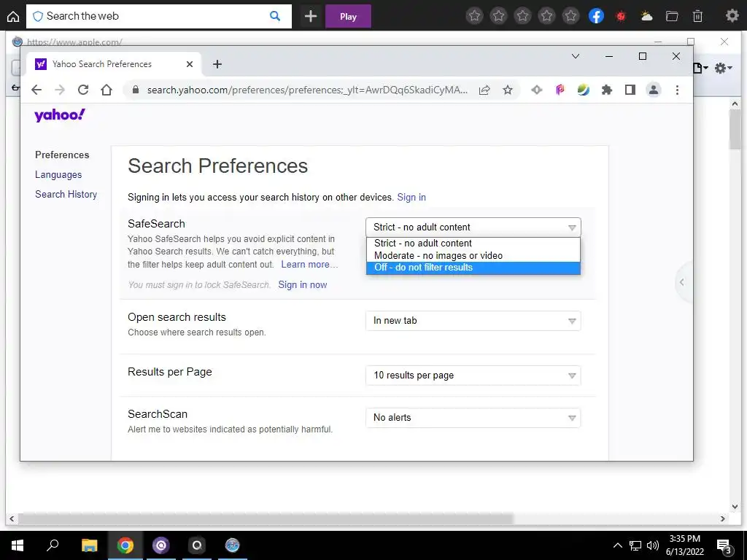Click the 'Learn more' link
This screenshot has height=560, width=747.
(309, 264)
